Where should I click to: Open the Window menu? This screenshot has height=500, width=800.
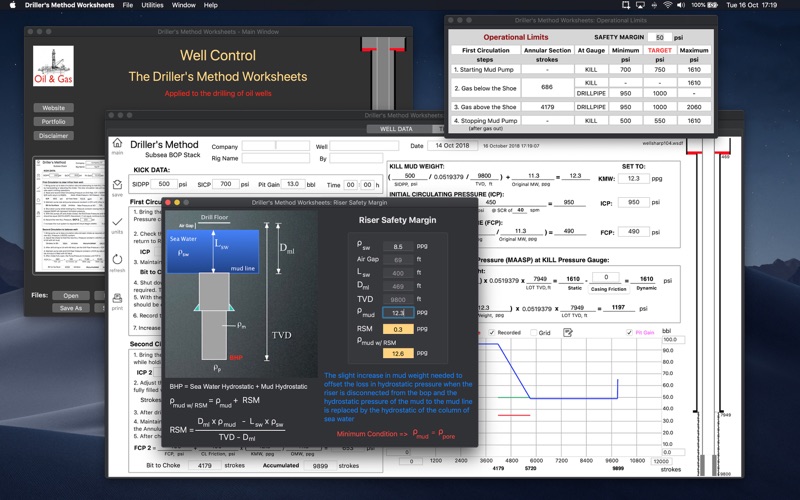183,5
